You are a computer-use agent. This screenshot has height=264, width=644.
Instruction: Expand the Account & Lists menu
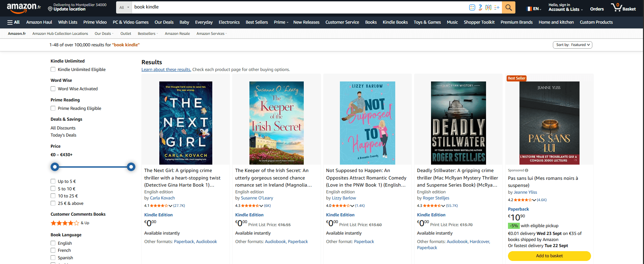[x=565, y=7]
